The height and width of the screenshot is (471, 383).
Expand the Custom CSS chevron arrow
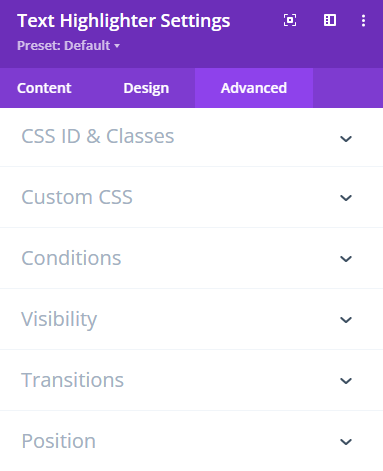(346, 198)
